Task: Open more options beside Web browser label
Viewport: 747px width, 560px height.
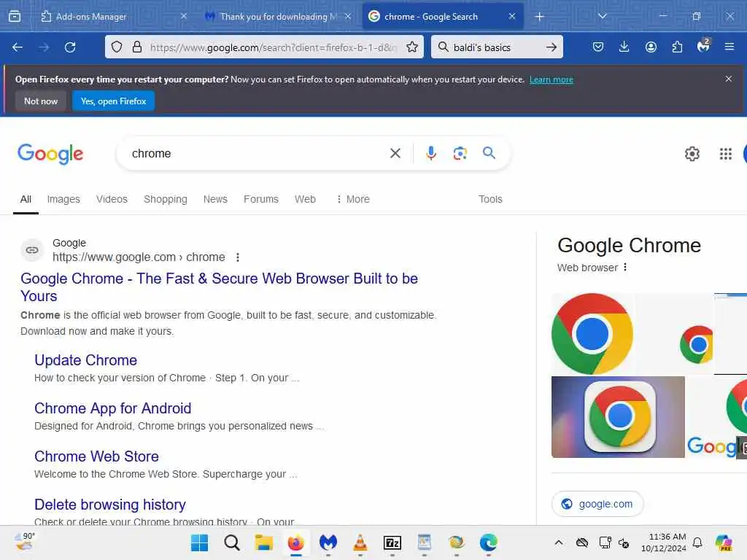Action: click(x=625, y=267)
